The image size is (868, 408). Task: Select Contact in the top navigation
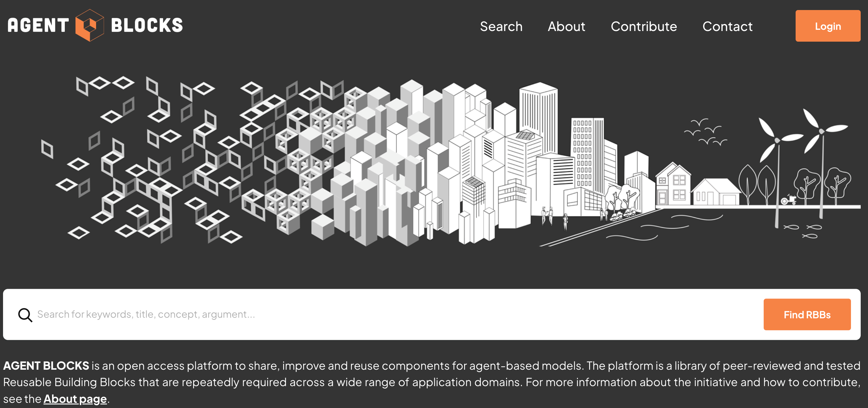(727, 26)
